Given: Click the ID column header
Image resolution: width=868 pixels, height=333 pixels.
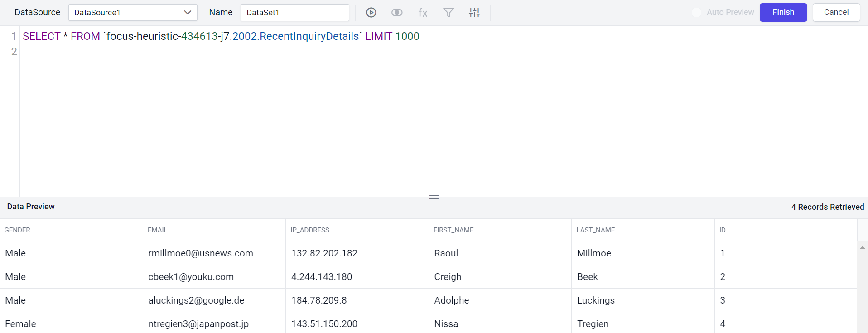Looking at the screenshot, I should (786, 230).
